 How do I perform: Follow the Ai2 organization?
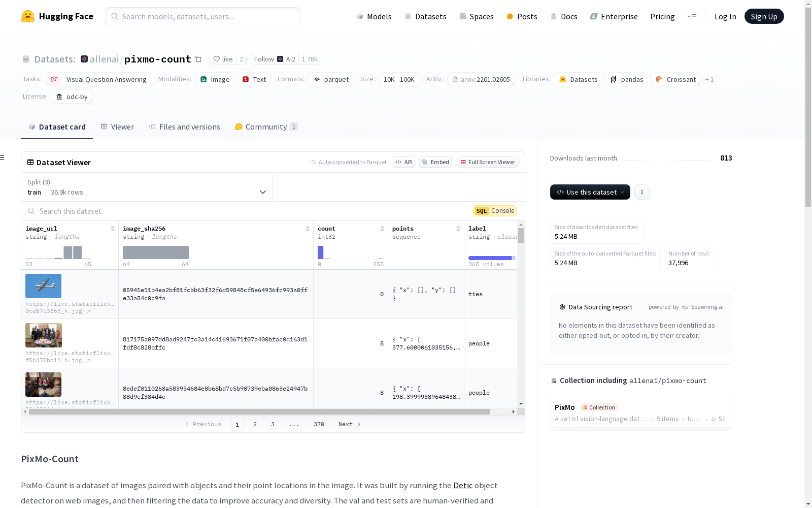click(275, 59)
